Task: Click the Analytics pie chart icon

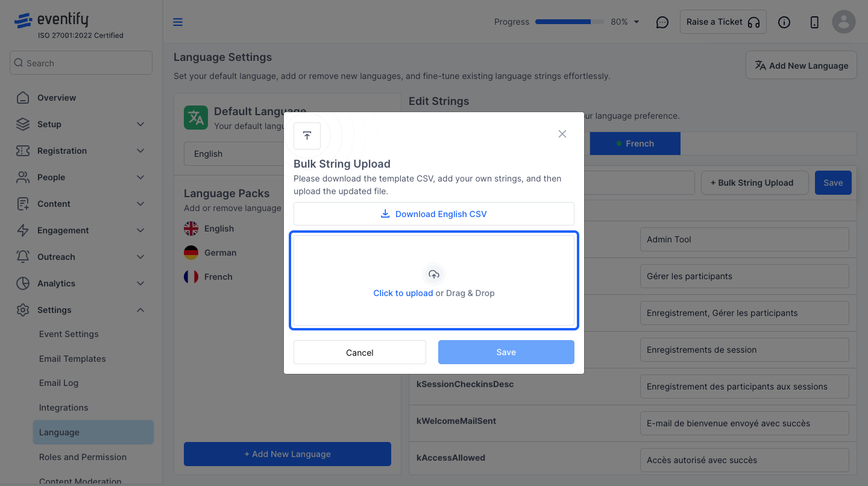Action: pyautogui.click(x=23, y=283)
